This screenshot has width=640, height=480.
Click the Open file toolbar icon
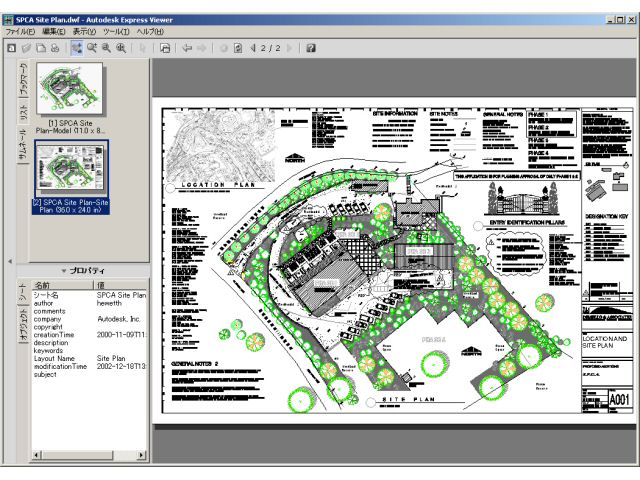(x=26, y=47)
